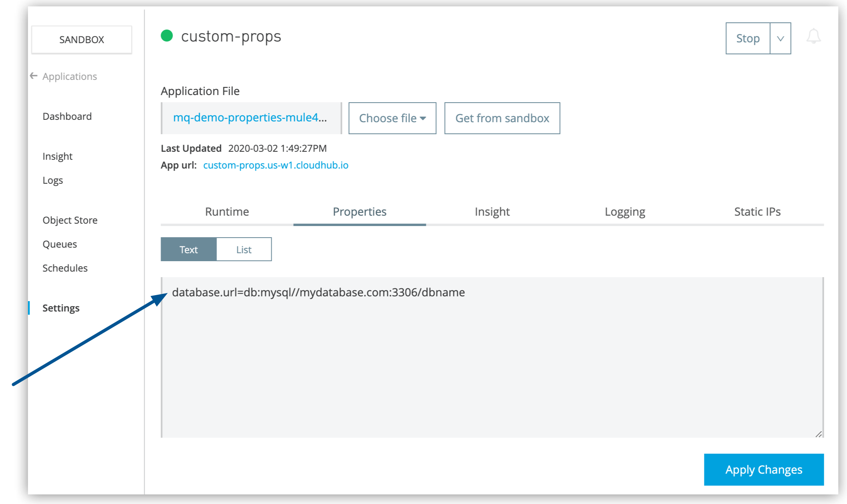The image size is (847, 504).
Task: Select the Text properties view
Action: click(188, 249)
